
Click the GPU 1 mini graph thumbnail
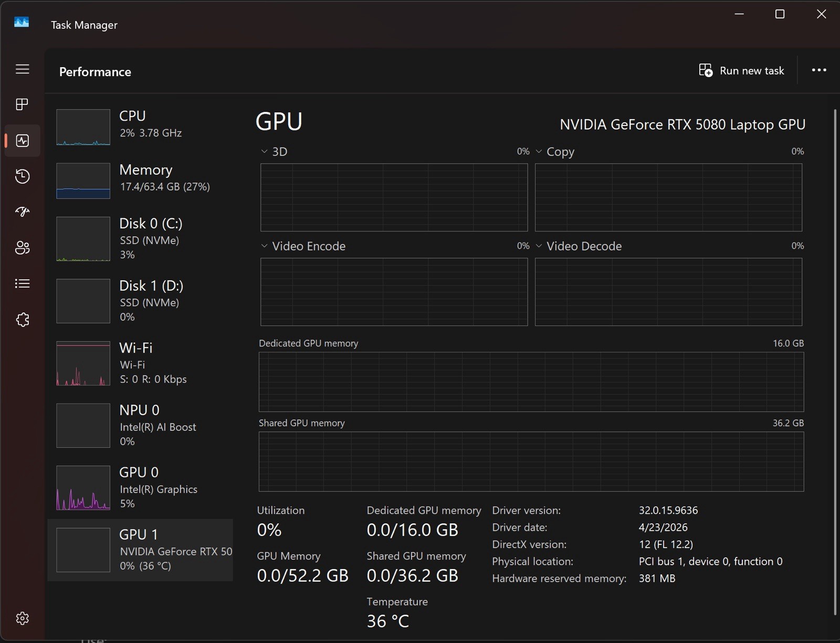tap(83, 550)
